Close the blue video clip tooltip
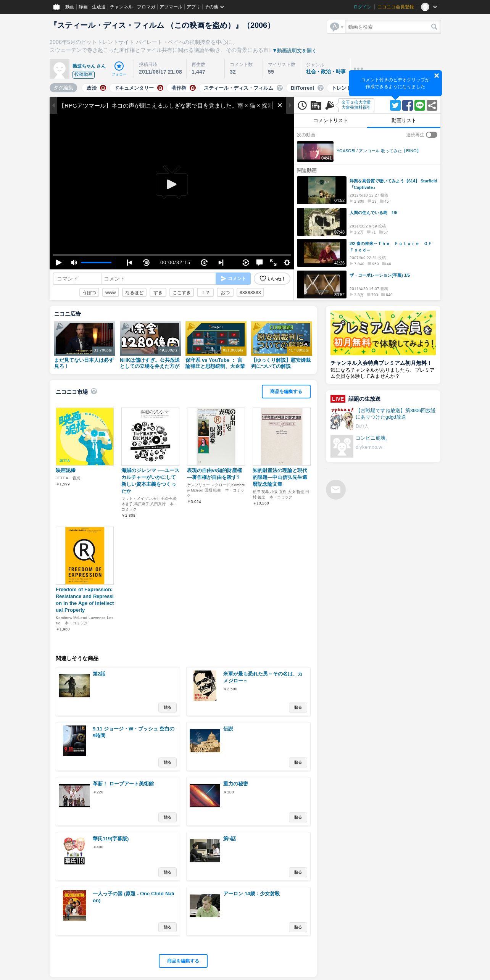 pyautogui.click(x=437, y=76)
